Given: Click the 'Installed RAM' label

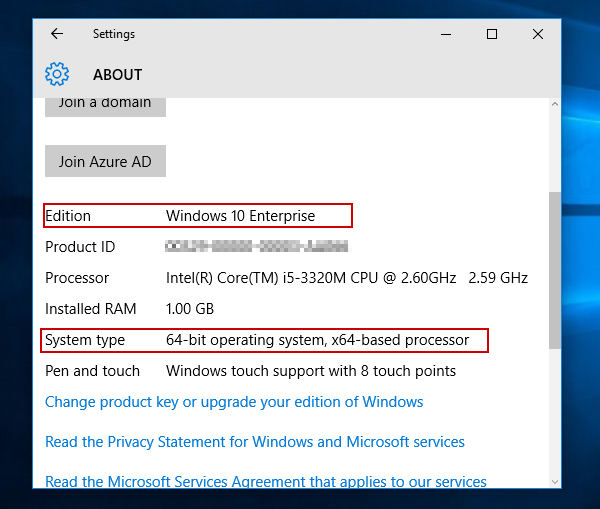Looking at the screenshot, I should pos(91,309).
